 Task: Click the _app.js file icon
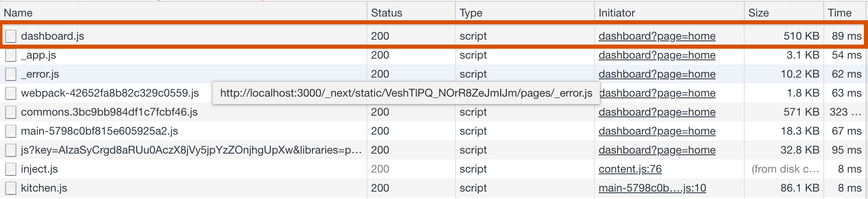click(11, 55)
